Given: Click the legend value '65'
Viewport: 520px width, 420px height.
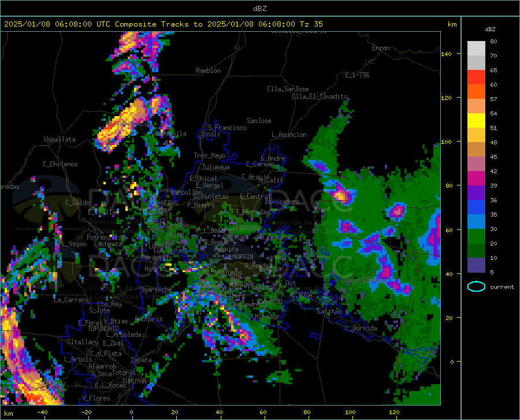Looking at the screenshot, I should click(493, 70).
